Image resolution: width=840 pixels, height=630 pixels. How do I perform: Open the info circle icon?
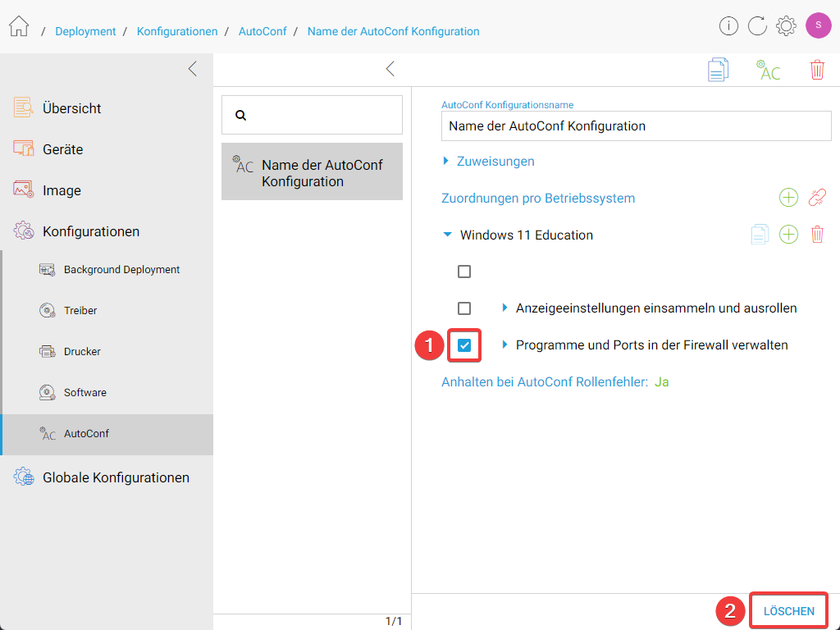pos(728,25)
